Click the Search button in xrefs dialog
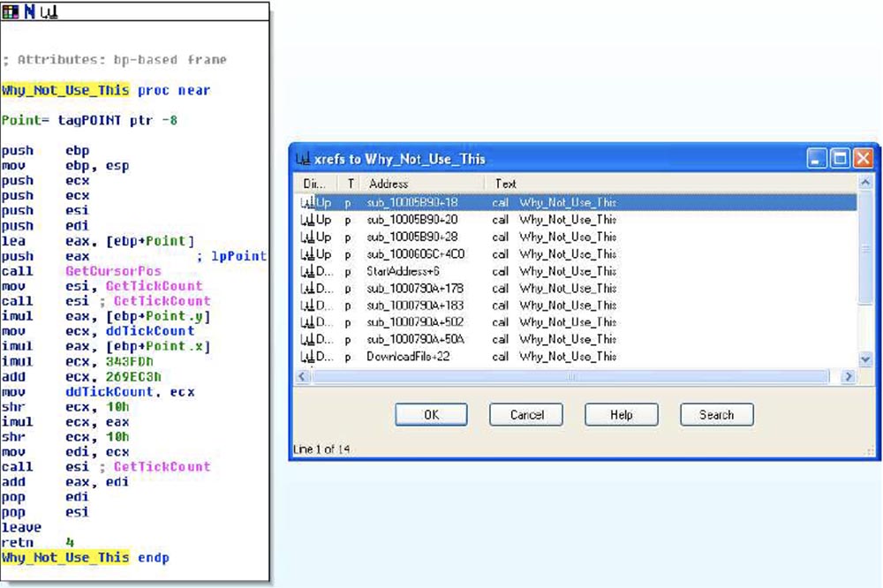 pyautogui.click(x=717, y=415)
